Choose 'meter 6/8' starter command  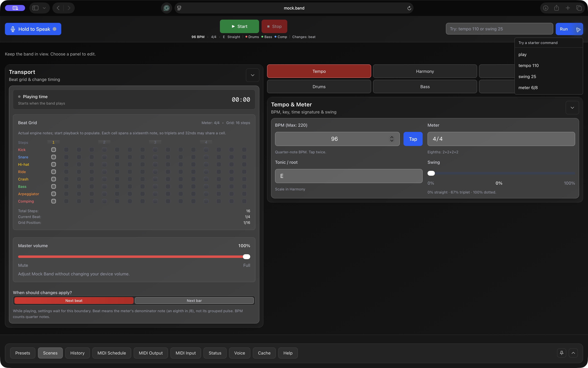coord(549,88)
